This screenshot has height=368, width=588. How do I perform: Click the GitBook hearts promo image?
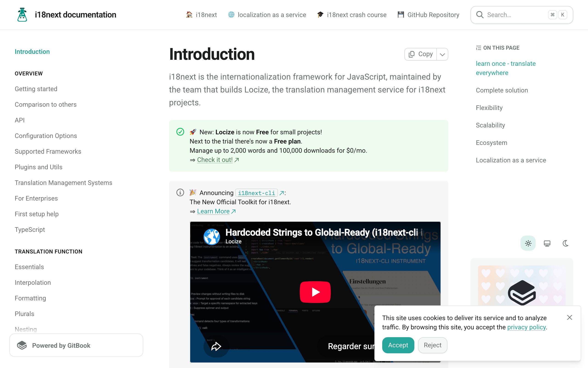(522, 285)
